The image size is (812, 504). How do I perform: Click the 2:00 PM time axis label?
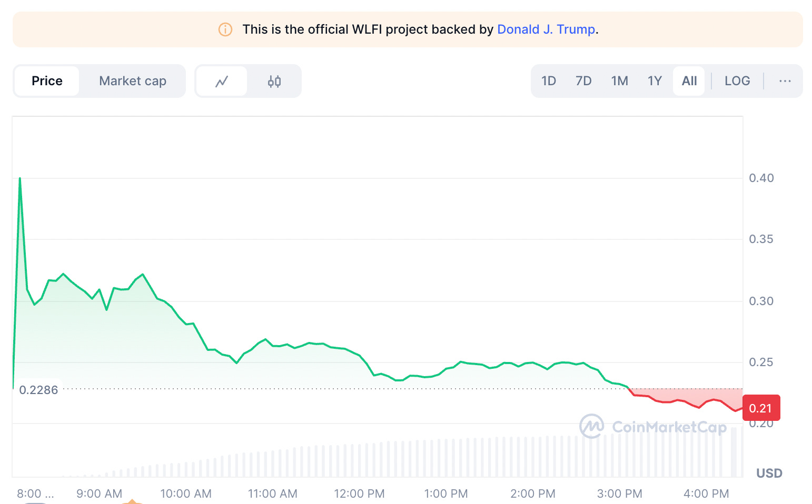[x=533, y=493]
